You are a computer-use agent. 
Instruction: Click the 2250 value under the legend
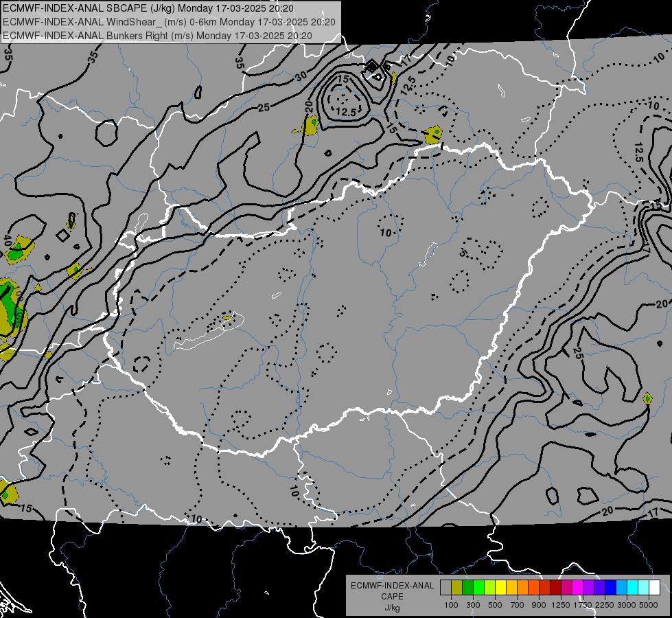604,605
